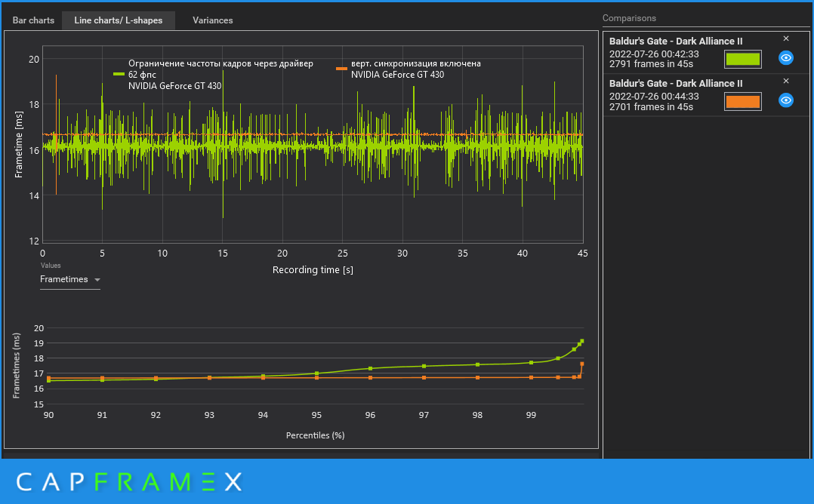Click the green legend marker in chart
The image size is (814, 504).
pyautogui.click(x=119, y=75)
